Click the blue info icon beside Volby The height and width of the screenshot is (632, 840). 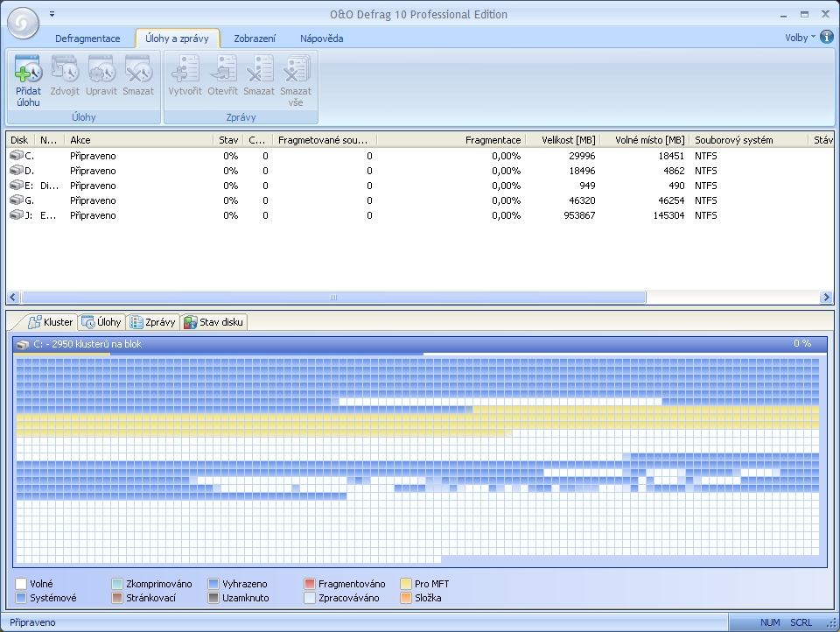pyautogui.click(x=827, y=37)
